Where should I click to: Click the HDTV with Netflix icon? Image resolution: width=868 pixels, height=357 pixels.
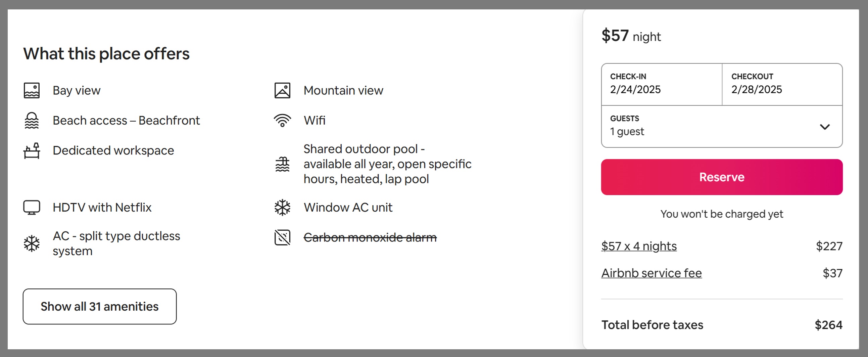click(x=32, y=207)
